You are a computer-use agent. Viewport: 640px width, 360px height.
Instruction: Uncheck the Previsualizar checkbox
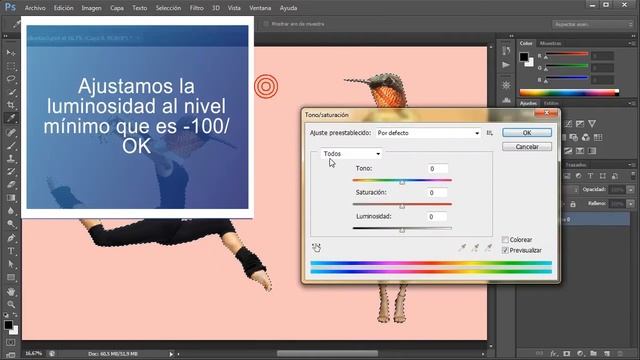(505, 250)
